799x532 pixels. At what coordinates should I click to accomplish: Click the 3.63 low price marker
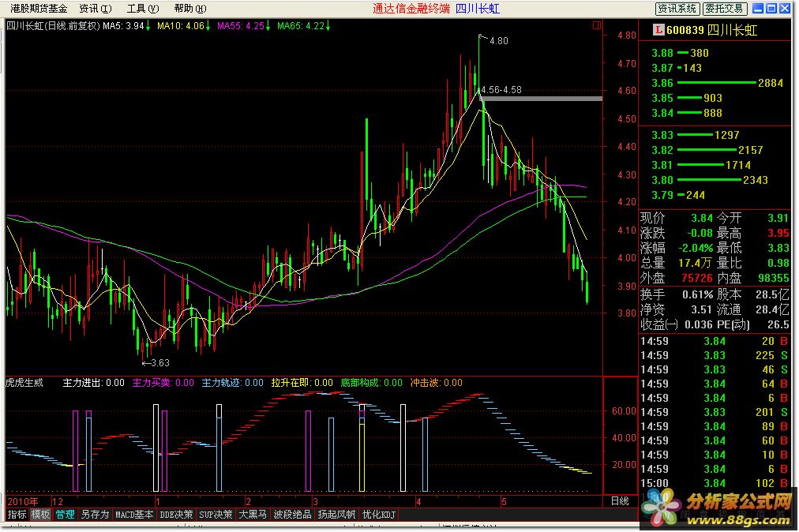click(160, 363)
